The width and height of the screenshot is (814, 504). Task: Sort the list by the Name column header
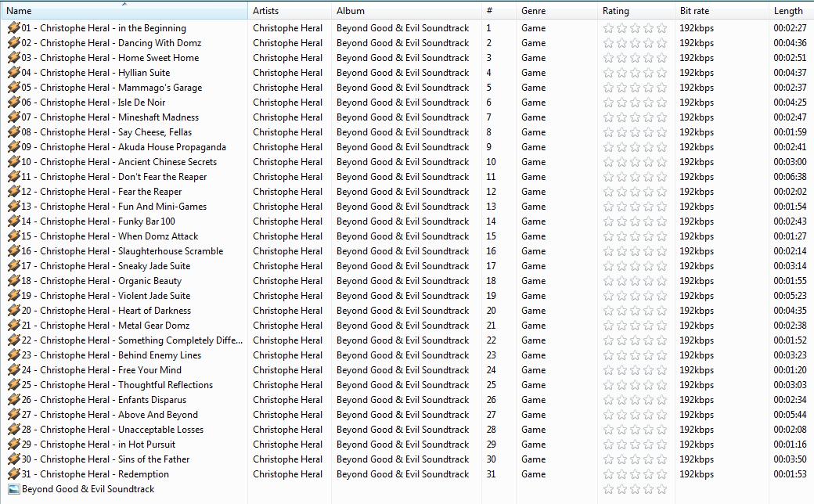tap(124, 10)
